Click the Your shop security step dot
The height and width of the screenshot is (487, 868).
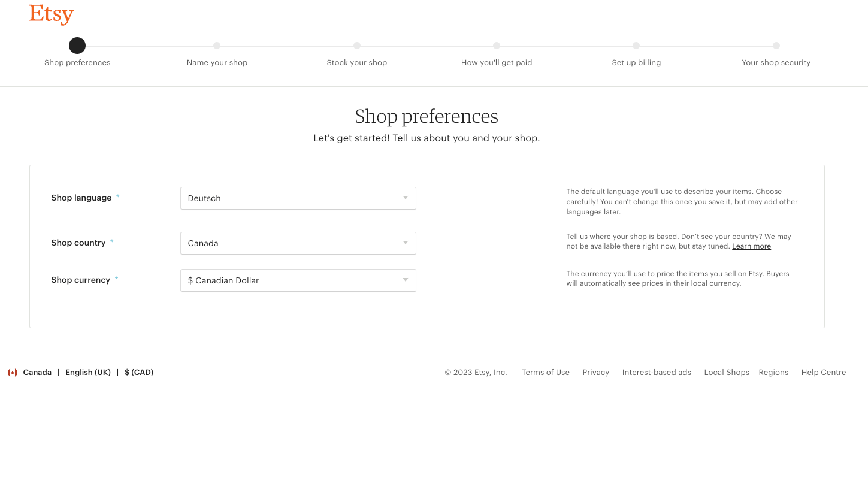[776, 46]
